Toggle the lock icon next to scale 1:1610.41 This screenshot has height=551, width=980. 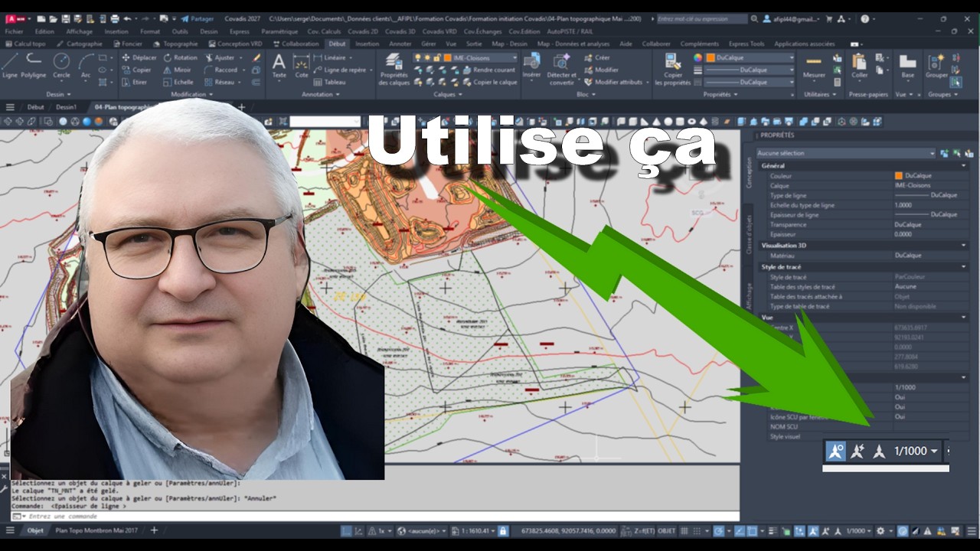click(502, 530)
